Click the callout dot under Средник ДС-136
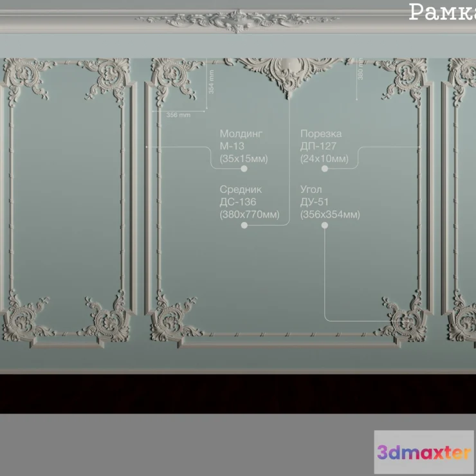This screenshot has height=476, width=476. pos(244,225)
